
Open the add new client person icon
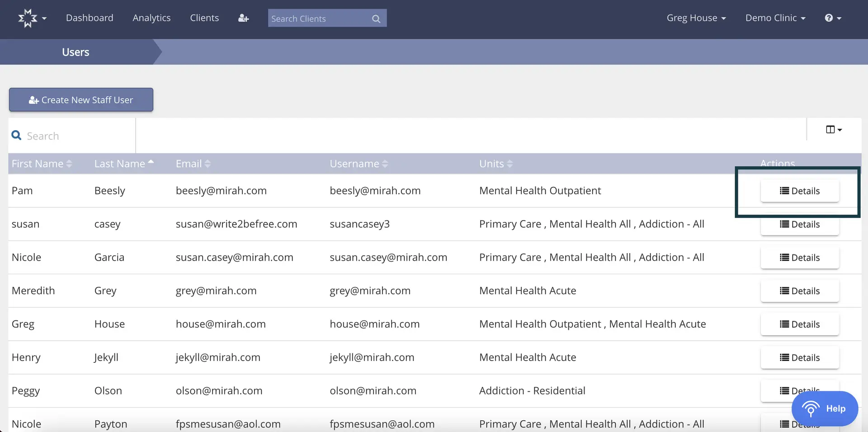243,18
